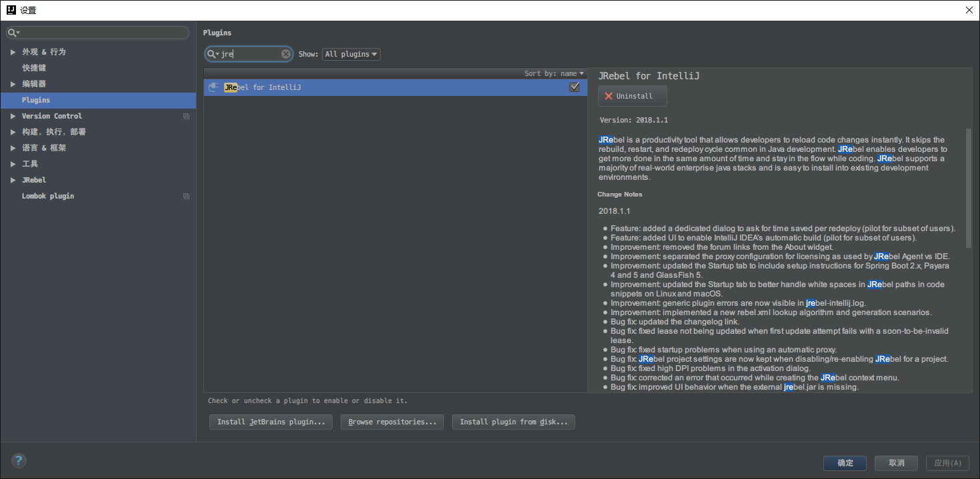Uninstall the JRebel plugin
The height and width of the screenshot is (479, 980).
pyautogui.click(x=632, y=96)
